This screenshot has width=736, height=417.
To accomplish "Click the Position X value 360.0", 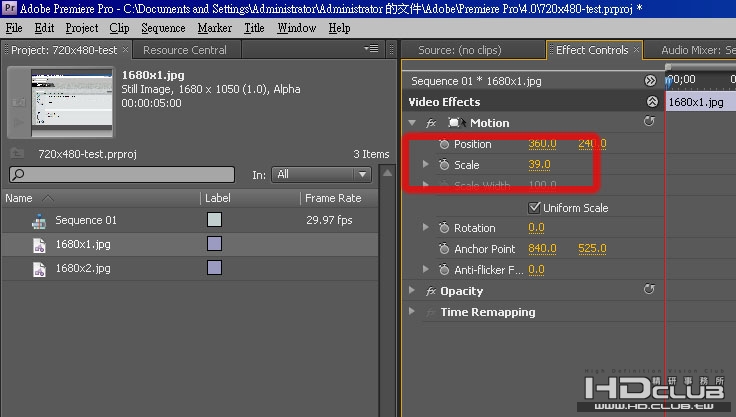I will [x=542, y=144].
